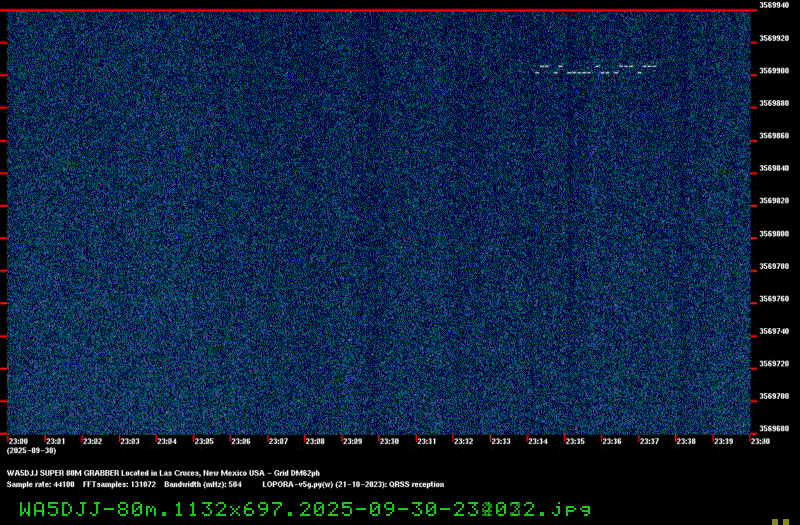
Task: Click the FFTsamples: 131072 text
Action: 119,485
